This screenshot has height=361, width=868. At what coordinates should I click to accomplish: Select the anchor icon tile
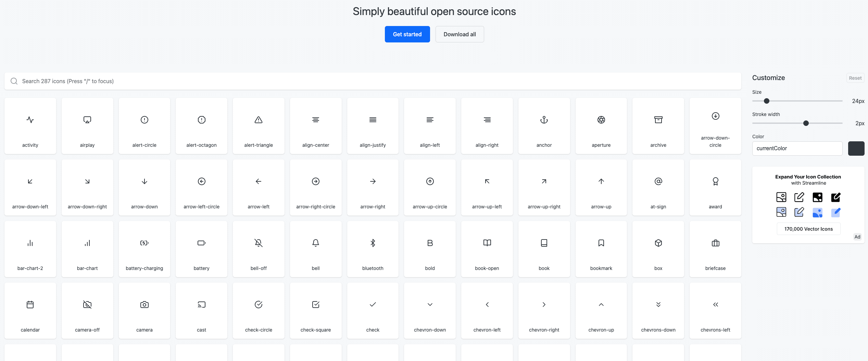click(544, 126)
